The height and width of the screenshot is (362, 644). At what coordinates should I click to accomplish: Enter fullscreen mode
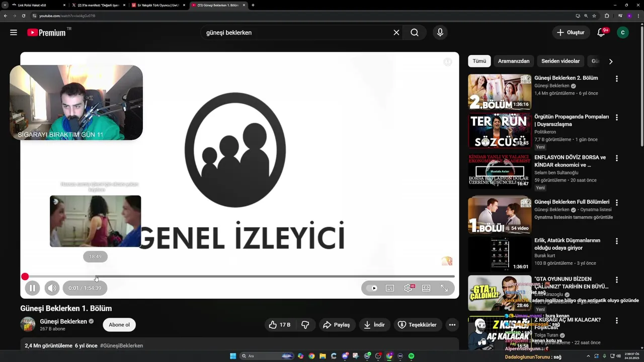pyautogui.click(x=444, y=288)
